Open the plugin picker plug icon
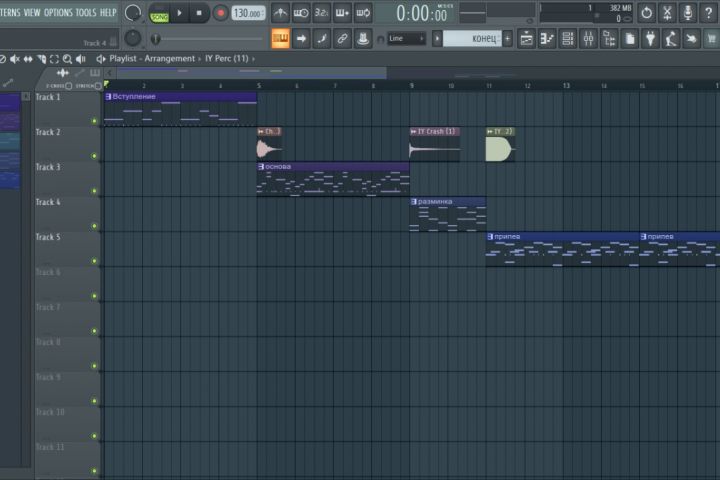Image resolution: width=720 pixels, height=480 pixels. [650, 39]
